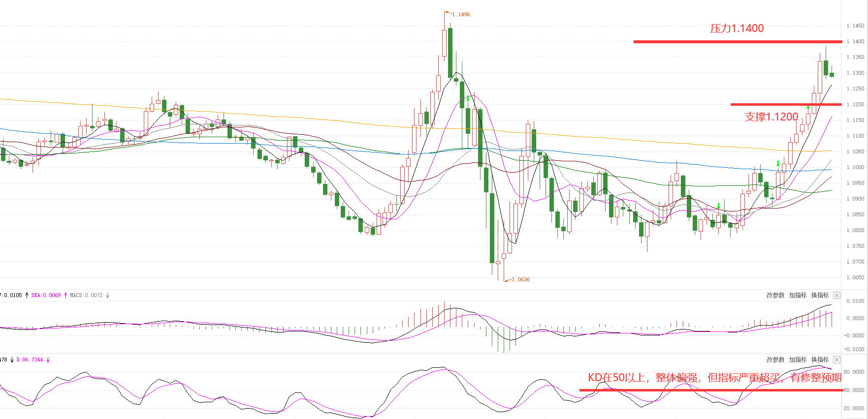Click the KD在50以上 commentary text
The height and width of the screenshot is (419, 868).
point(715,378)
